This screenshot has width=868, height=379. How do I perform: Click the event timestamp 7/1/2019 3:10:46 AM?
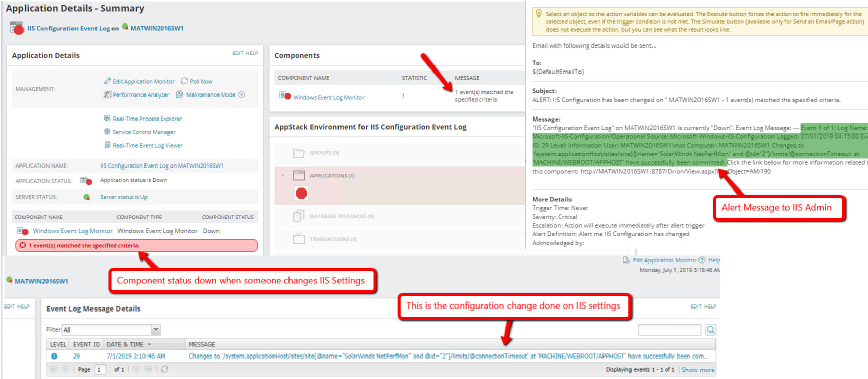point(136,356)
